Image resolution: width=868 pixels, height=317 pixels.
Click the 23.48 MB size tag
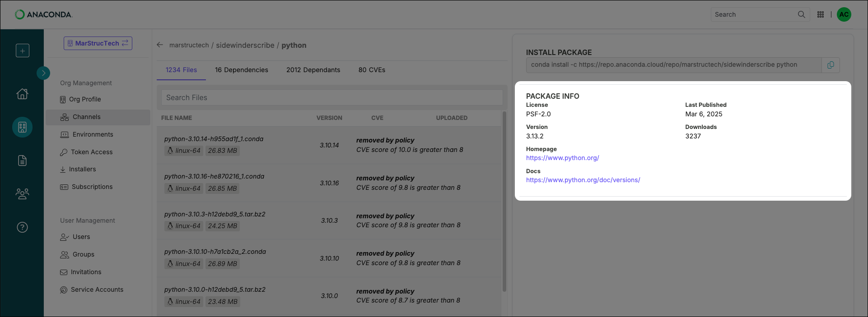click(223, 302)
